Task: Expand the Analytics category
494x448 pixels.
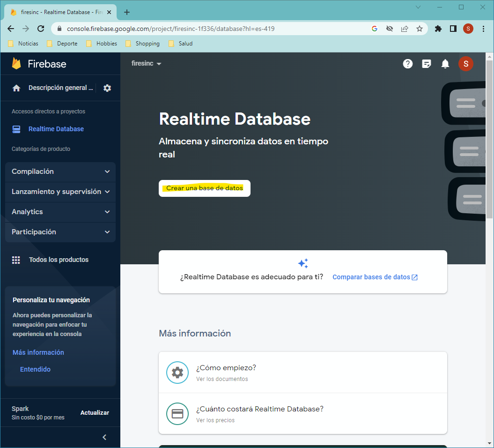Action: click(60, 212)
